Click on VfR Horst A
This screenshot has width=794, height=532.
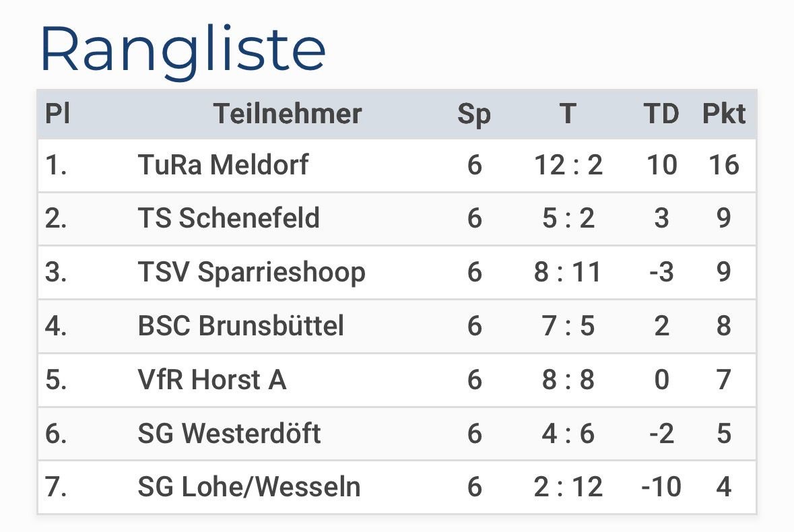click(x=212, y=380)
